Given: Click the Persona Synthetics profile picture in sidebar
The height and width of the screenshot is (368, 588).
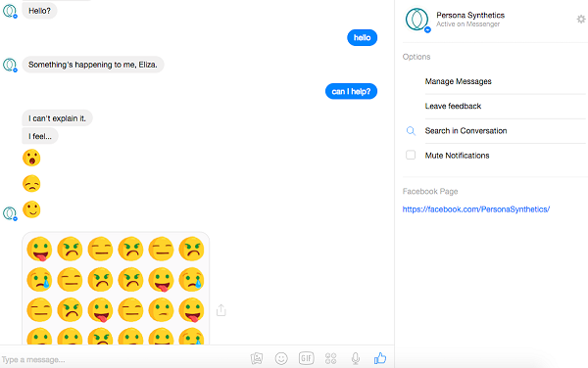Looking at the screenshot, I should 416,20.
